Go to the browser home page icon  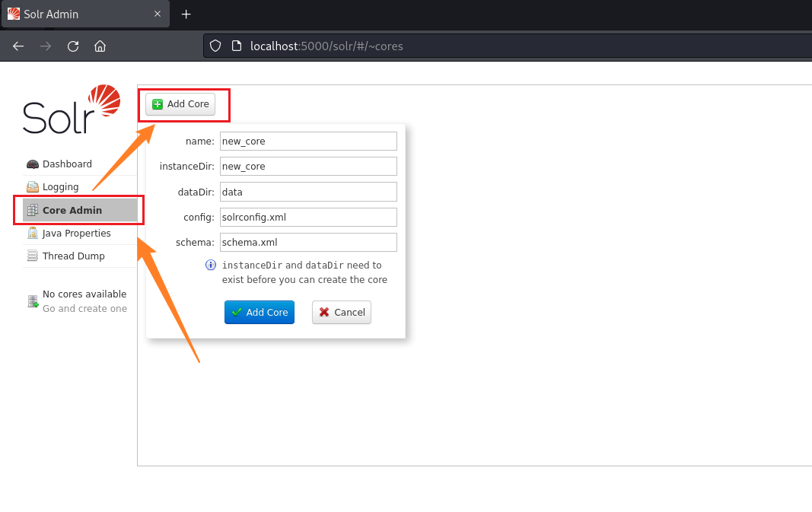100,46
